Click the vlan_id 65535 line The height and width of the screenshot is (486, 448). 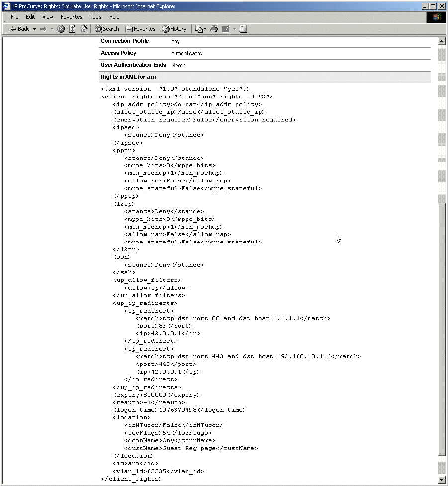pyautogui.click(x=158, y=471)
